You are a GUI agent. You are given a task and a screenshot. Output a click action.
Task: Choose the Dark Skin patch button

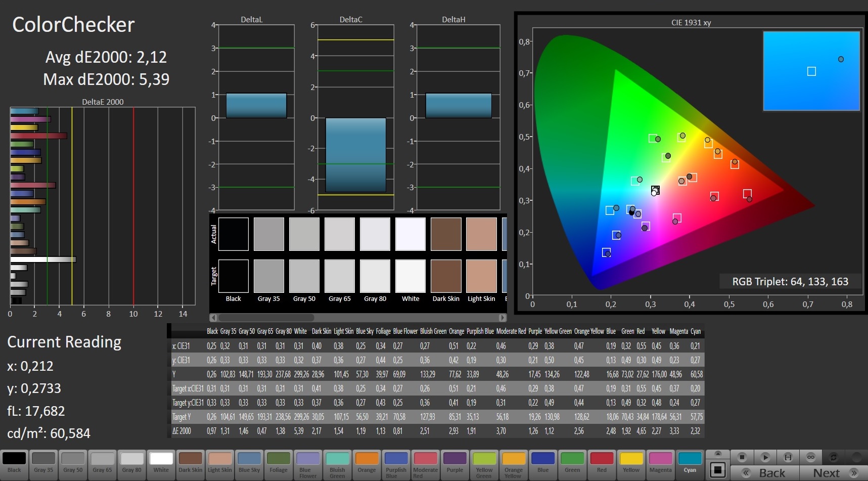pyautogui.click(x=191, y=463)
